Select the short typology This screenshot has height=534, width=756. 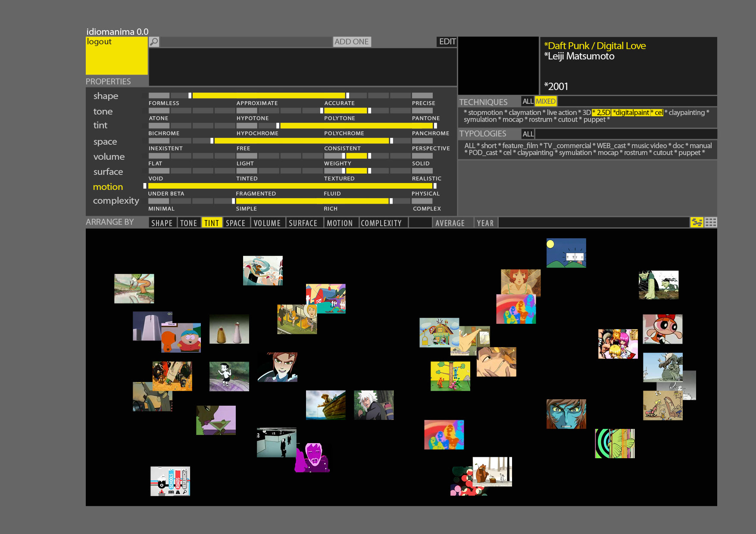click(x=489, y=146)
